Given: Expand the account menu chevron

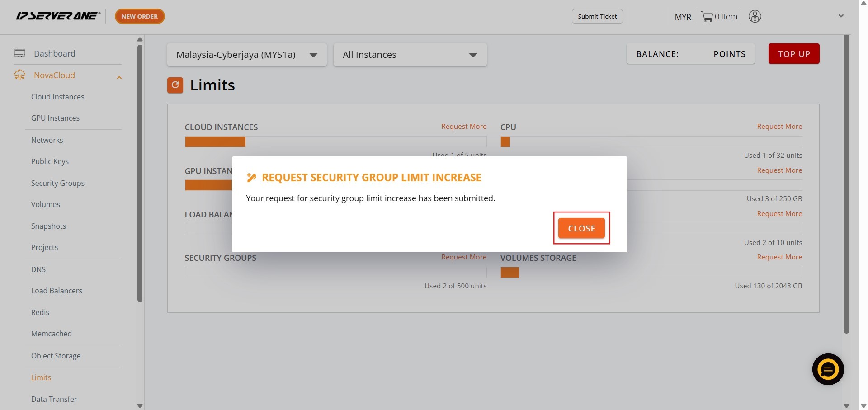Looking at the screenshot, I should (x=841, y=16).
